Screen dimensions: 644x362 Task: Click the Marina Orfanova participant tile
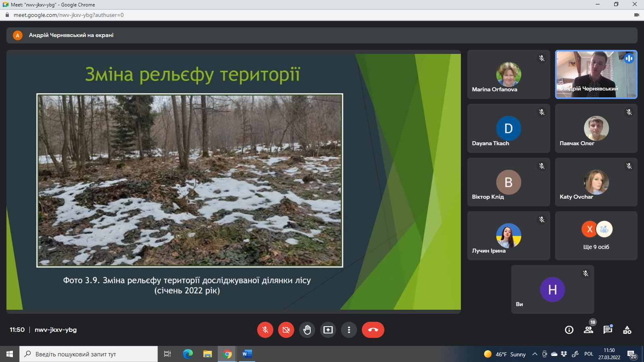coord(508,74)
